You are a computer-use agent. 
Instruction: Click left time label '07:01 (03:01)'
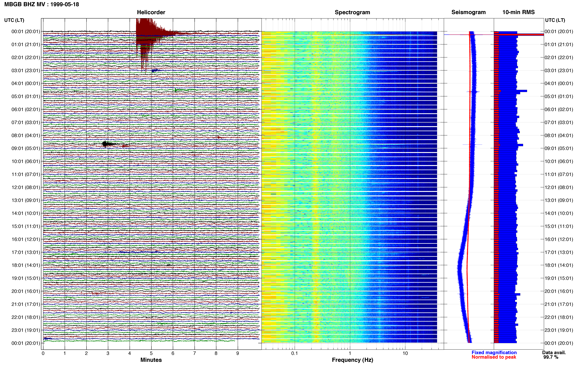point(26,122)
